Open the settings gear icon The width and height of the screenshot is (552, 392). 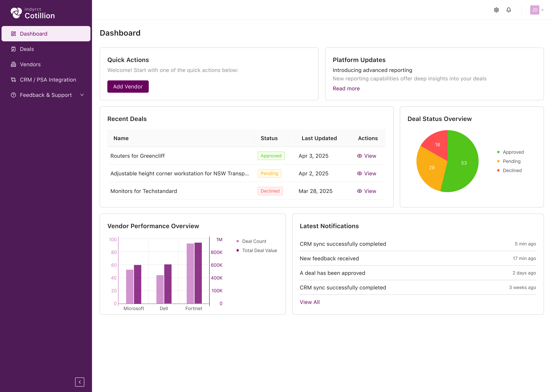496,10
